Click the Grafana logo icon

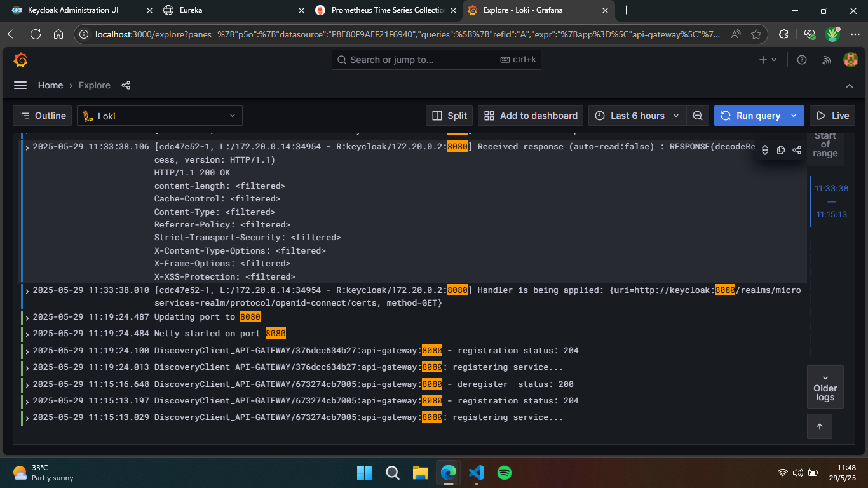[20, 60]
